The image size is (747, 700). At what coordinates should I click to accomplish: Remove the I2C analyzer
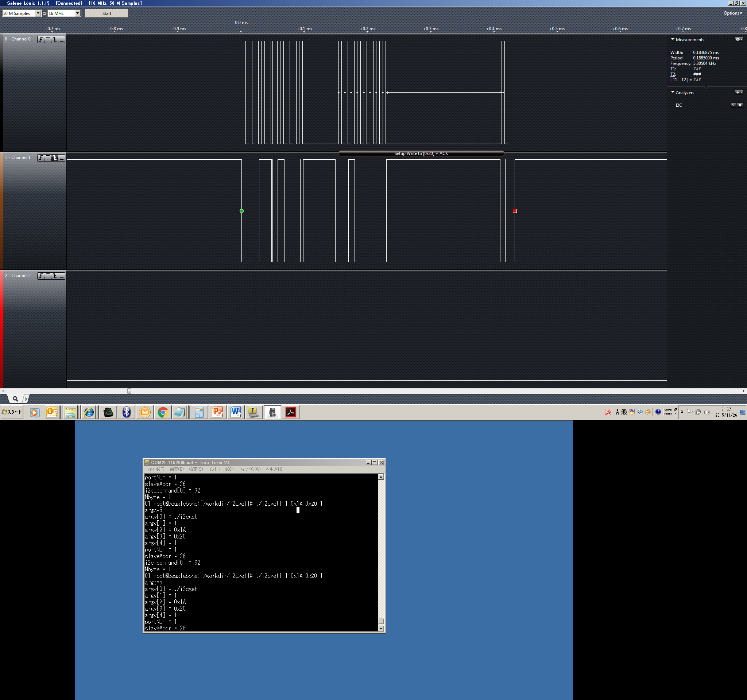(733, 105)
